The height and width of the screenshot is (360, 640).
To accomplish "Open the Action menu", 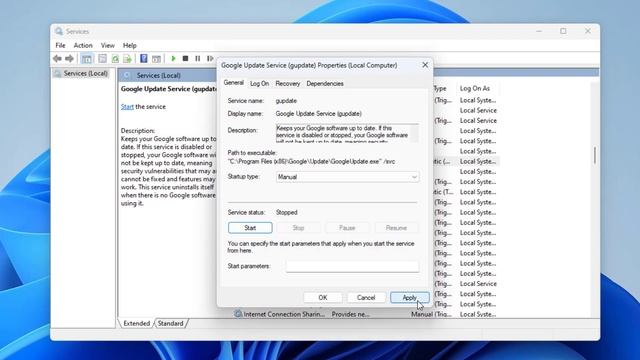I will 83,45.
